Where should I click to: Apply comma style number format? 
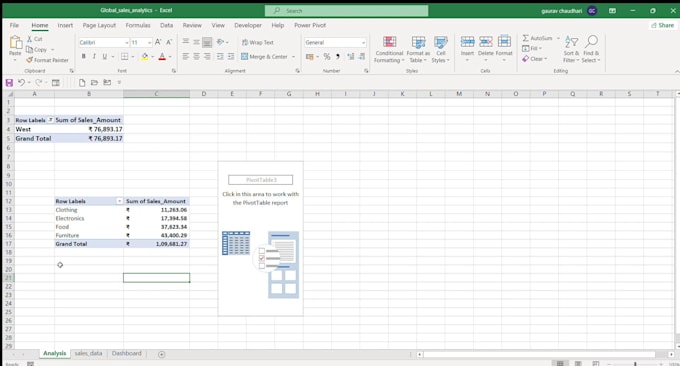click(337, 56)
